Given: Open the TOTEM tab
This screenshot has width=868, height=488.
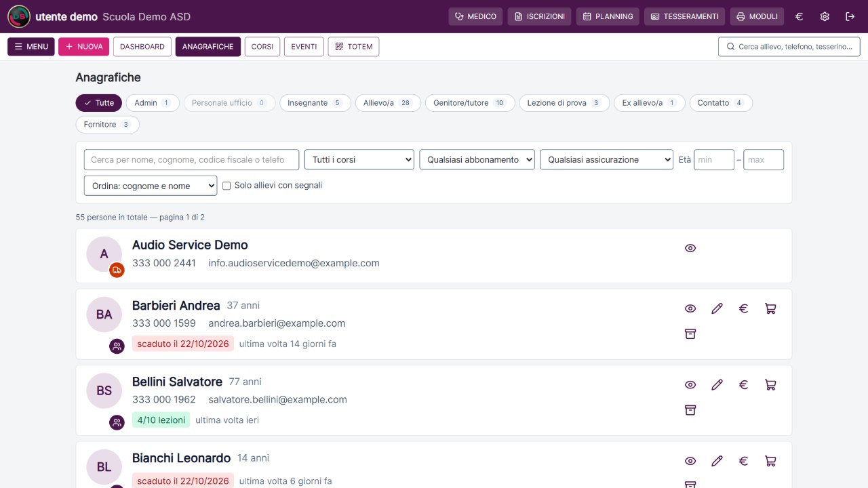Looking at the screenshot, I should [354, 47].
